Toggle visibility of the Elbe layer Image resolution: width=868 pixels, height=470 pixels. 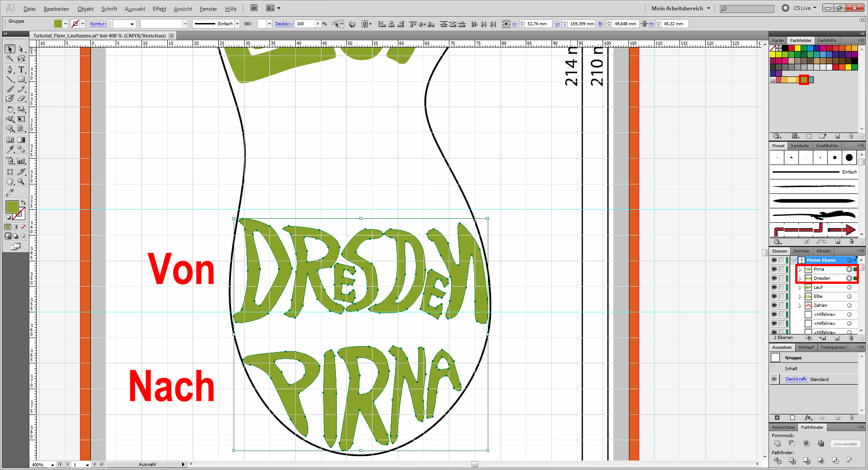(774, 296)
